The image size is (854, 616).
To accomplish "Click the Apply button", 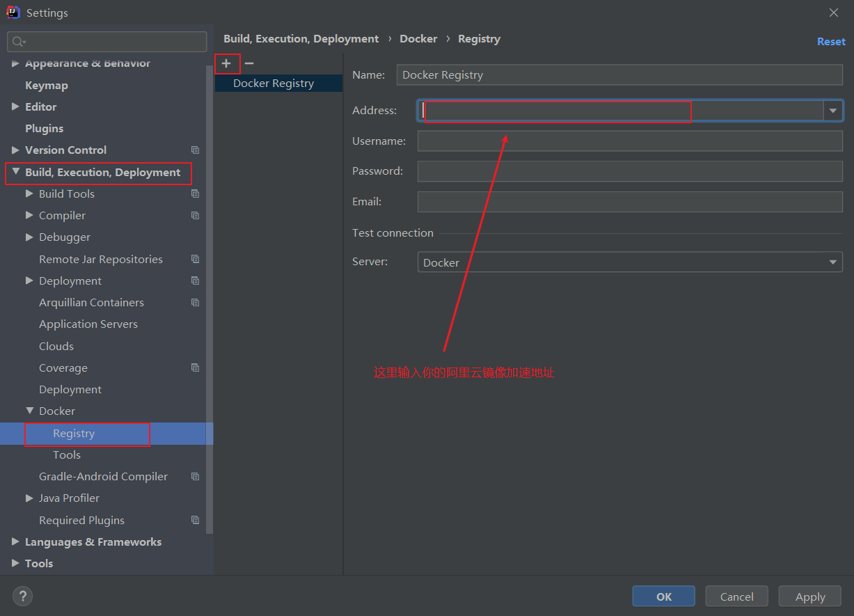I will [810, 597].
